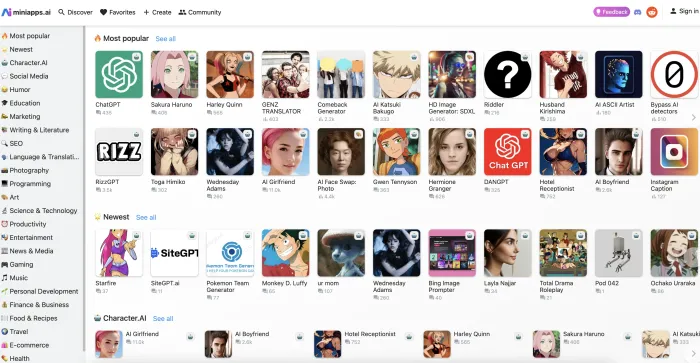Open the Productivity category
This screenshot has width=700, height=363.
(24, 224)
